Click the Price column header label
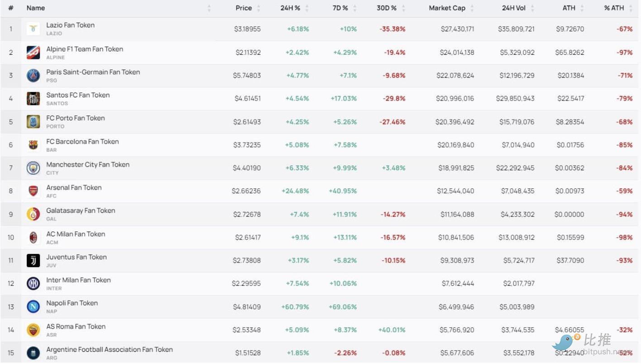641x364 pixels. (x=244, y=8)
